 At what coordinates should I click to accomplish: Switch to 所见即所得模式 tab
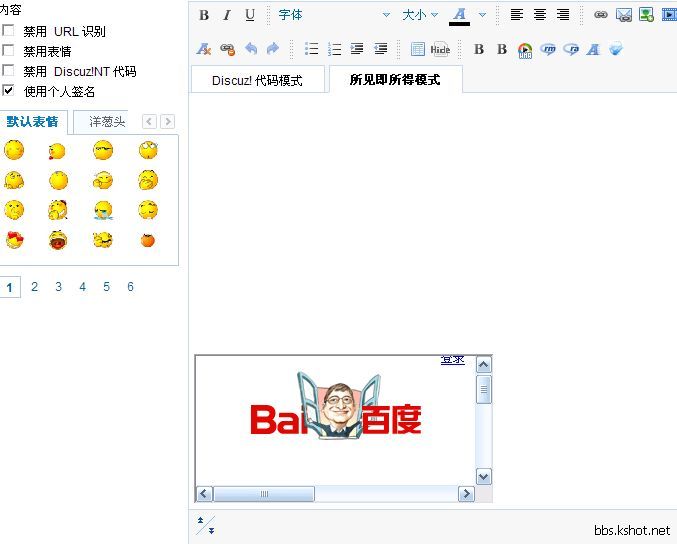pos(395,79)
